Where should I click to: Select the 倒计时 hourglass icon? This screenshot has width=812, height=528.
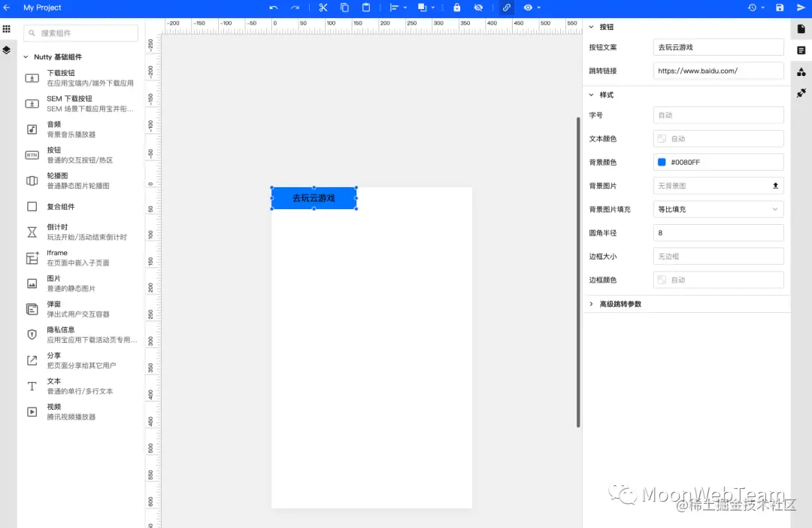pyautogui.click(x=32, y=232)
